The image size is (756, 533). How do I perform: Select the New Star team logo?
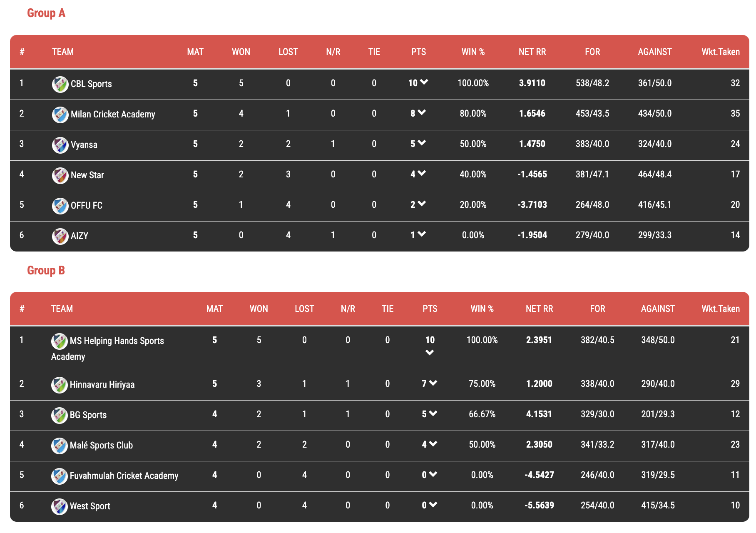click(60, 175)
